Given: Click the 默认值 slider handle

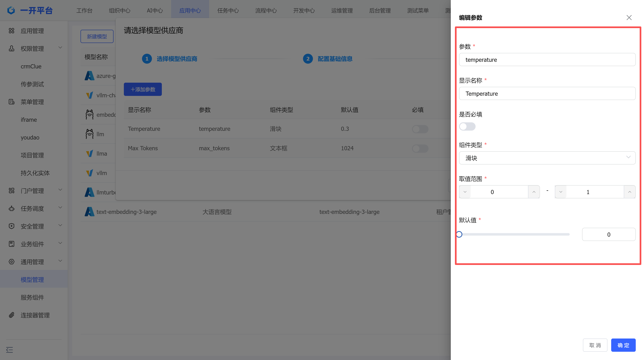Looking at the screenshot, I should click(x=459, y=234).
